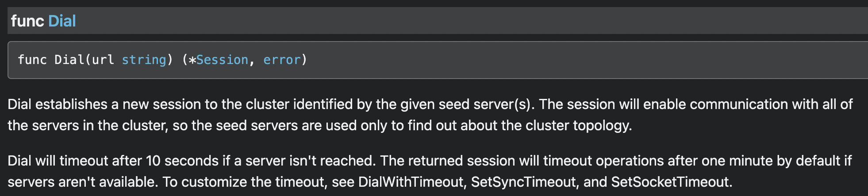Open the Session type link
The width and height of the screenshot is (868, 196).
pyautogui.click(x=222, y=60)
